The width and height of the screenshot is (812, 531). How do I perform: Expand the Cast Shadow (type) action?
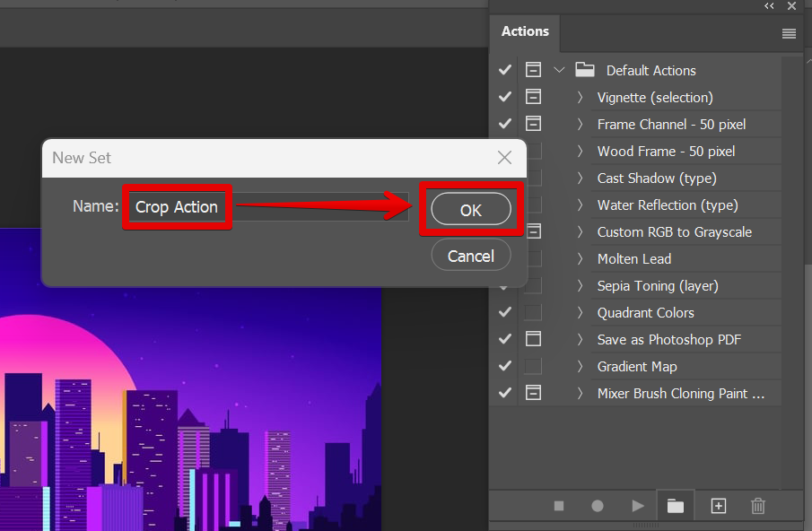[x=580, y=178]
